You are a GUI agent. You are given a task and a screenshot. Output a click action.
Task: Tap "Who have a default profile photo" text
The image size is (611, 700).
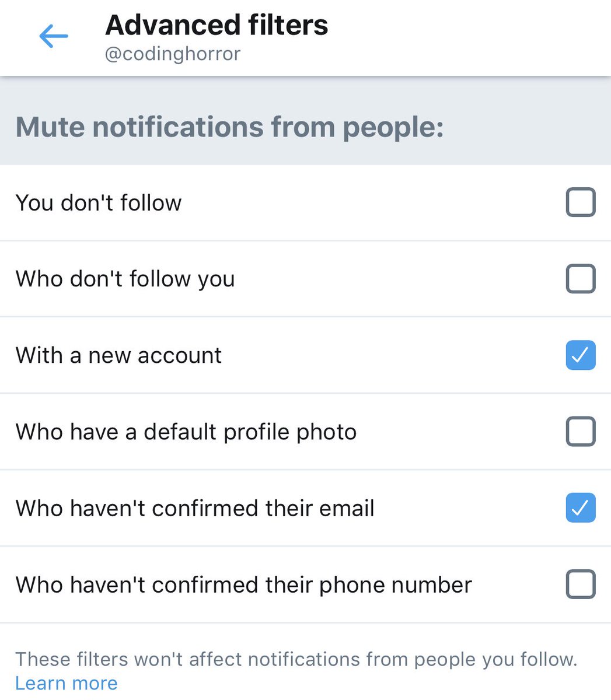(x=186, y=432)
